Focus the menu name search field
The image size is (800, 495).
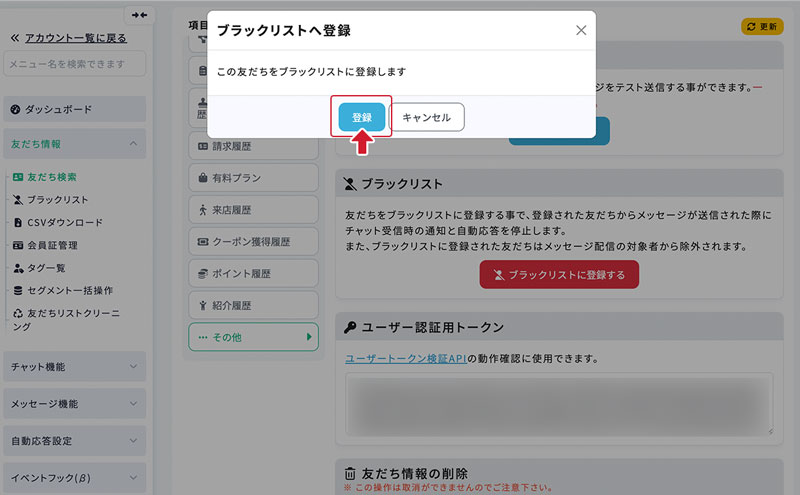click(75, 65)
